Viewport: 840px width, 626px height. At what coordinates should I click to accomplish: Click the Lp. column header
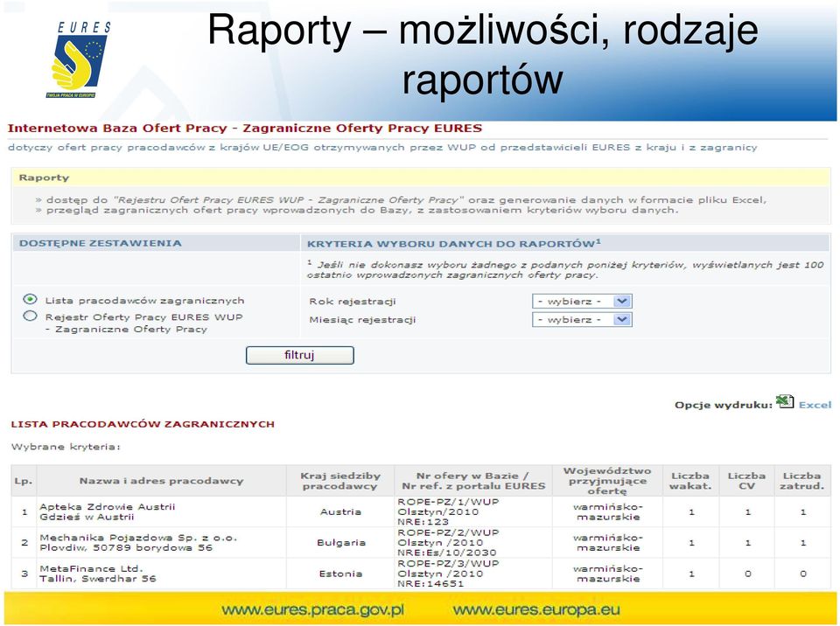tap(24, 481)
